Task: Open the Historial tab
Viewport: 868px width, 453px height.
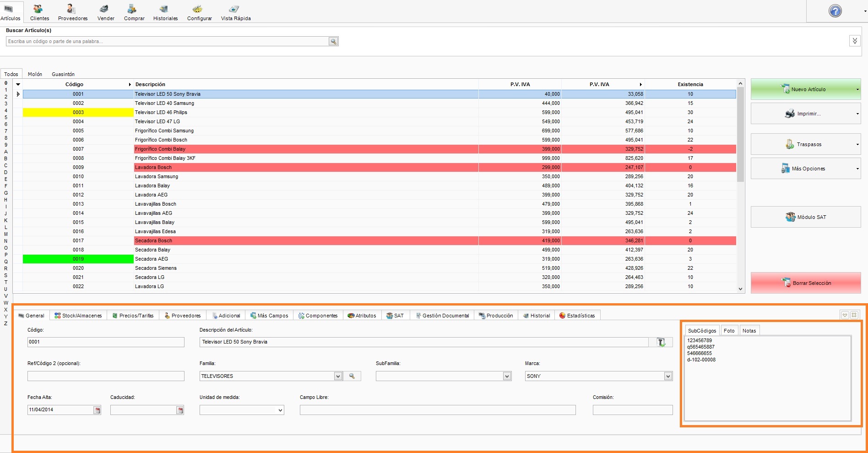Action: point(537,316)
